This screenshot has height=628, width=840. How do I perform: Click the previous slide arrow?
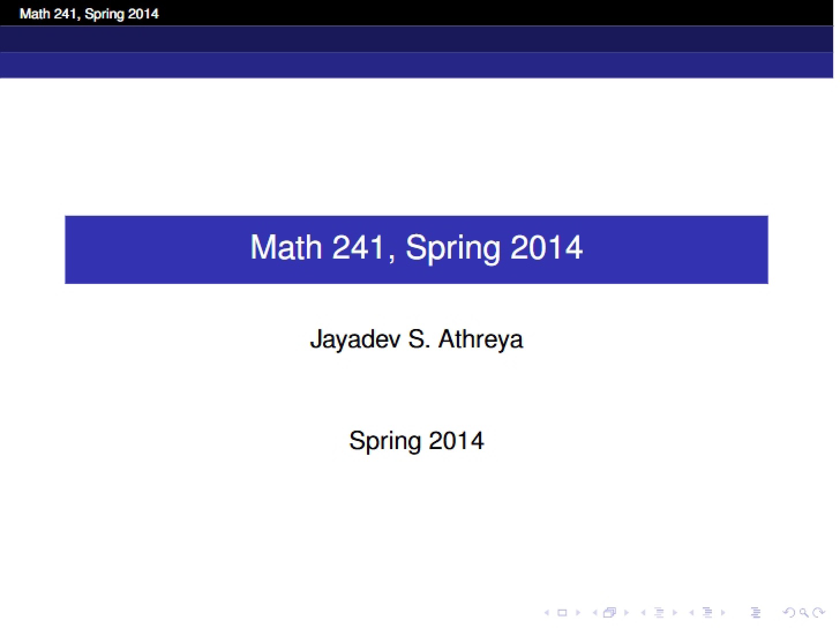pyautogui.click(x=547, y=613)
